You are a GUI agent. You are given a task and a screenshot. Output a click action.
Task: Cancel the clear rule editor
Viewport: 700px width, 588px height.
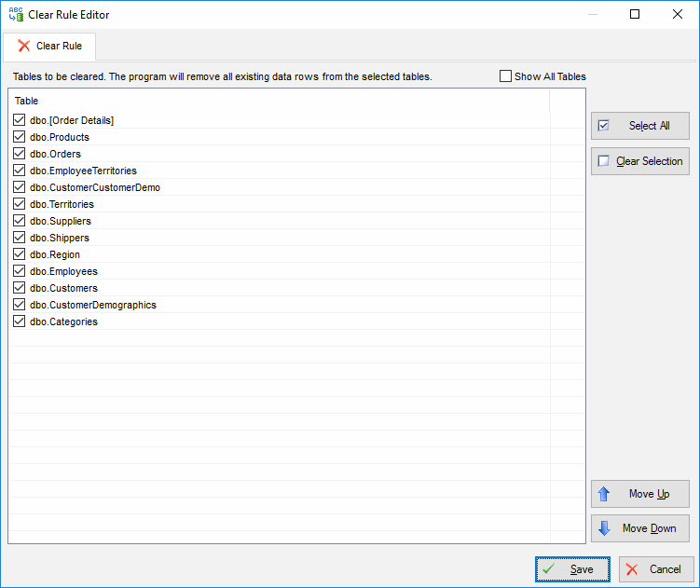(656, 569)
